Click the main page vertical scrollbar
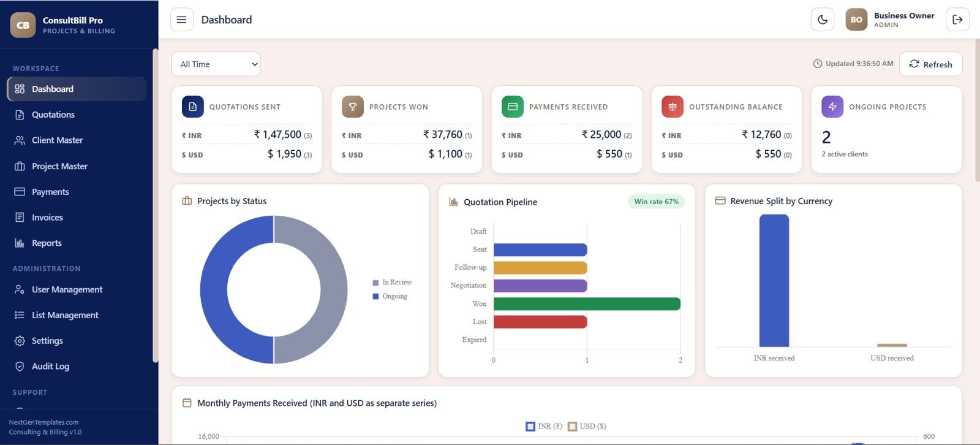The image size is (980, 445). [x=977, y=110]
